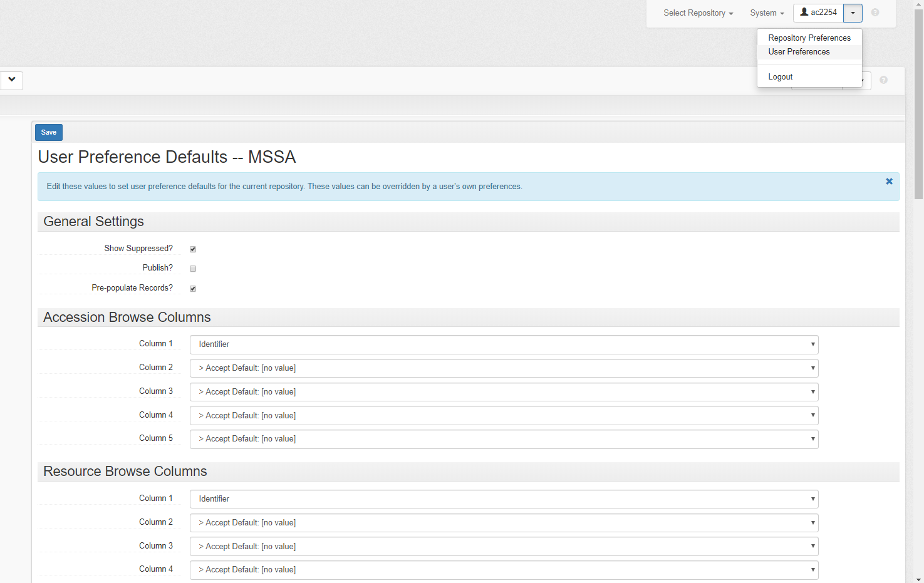Click the ac2254 user account icon button
Screen dimensions: 924x583
pos(818,13)
